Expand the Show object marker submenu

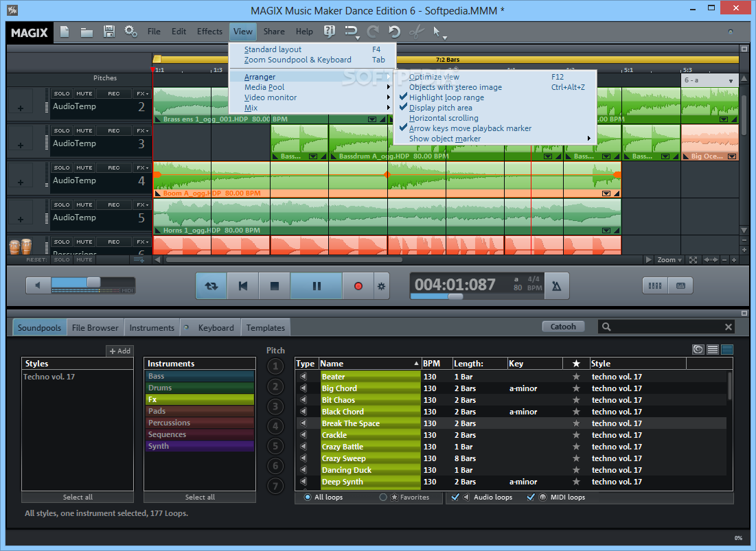[x=496, y=139]
